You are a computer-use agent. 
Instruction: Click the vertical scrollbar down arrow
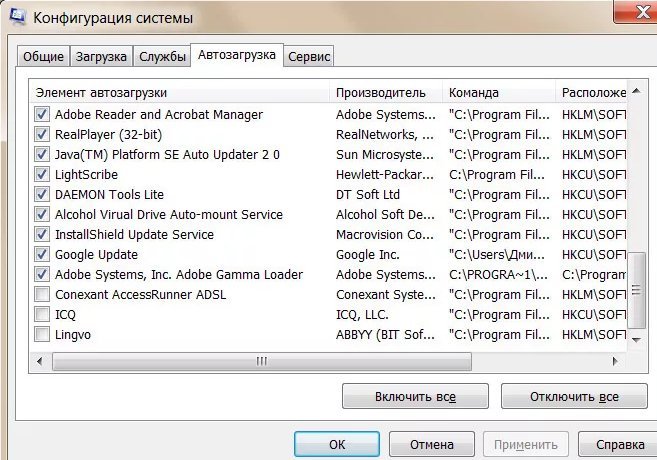[636, 340]
